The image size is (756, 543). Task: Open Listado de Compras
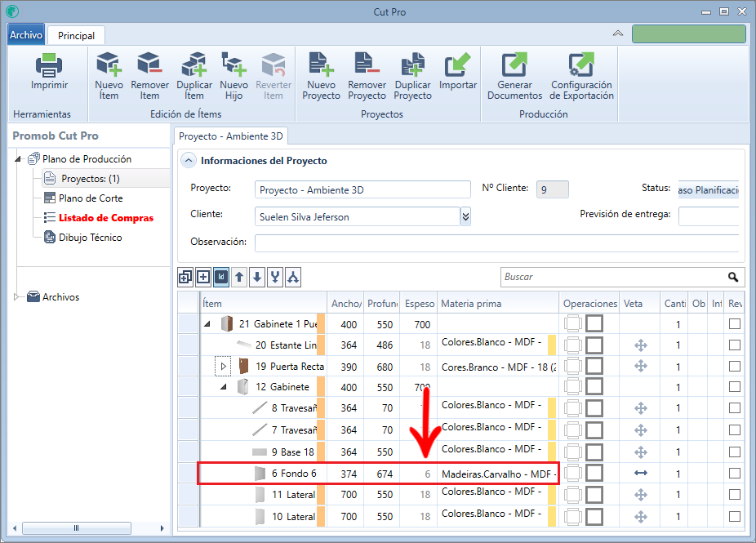[105, 218]
